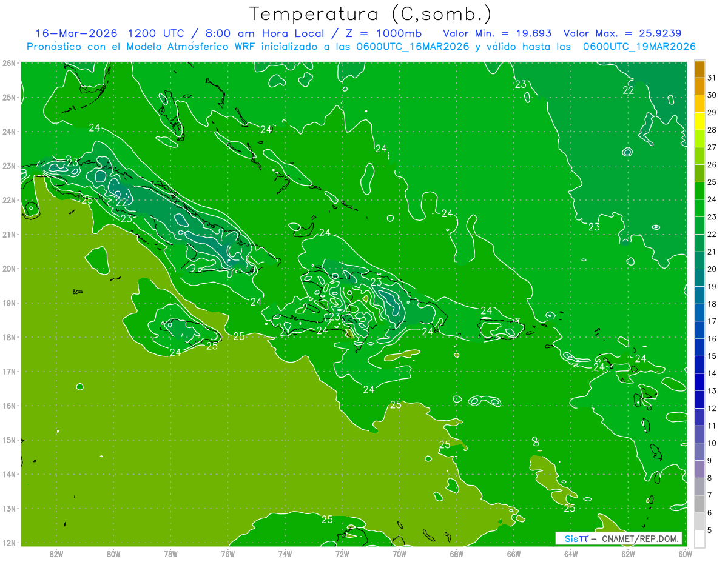Pick the white swatch below the 5 label
The width and height of the screenshot is (728, 562).
699,538
